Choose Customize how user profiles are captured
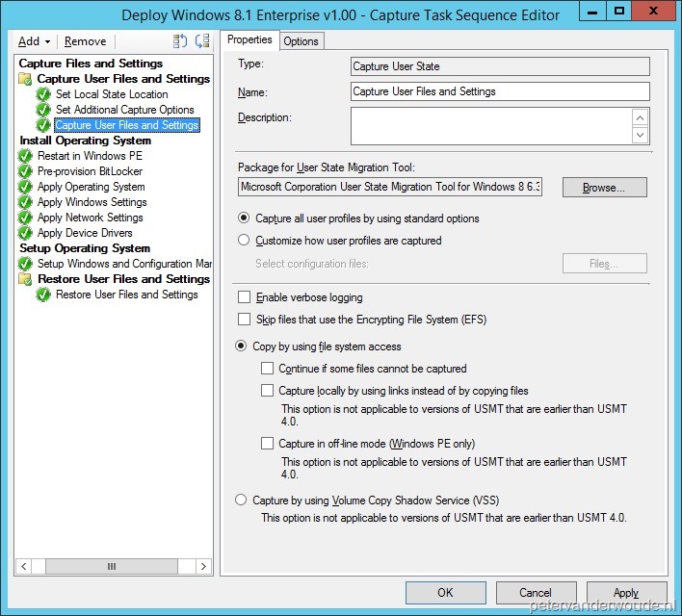 coord(244,241)
